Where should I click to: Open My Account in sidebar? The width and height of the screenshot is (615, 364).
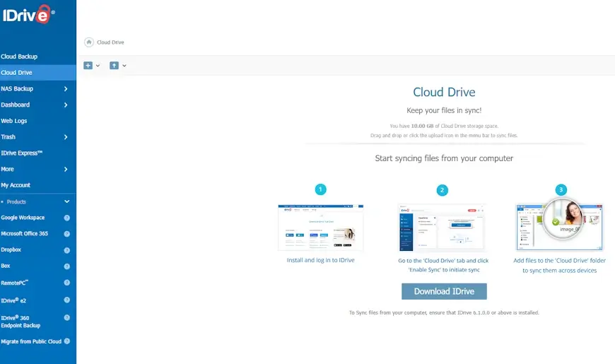tap(16, 185)
